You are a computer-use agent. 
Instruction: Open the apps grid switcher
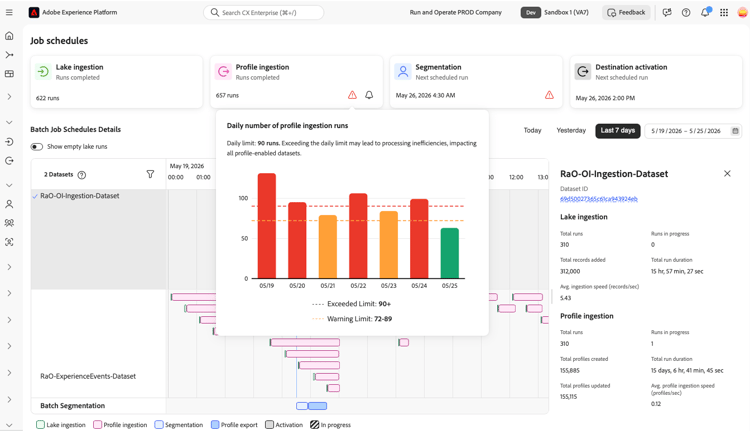[724, 12]
